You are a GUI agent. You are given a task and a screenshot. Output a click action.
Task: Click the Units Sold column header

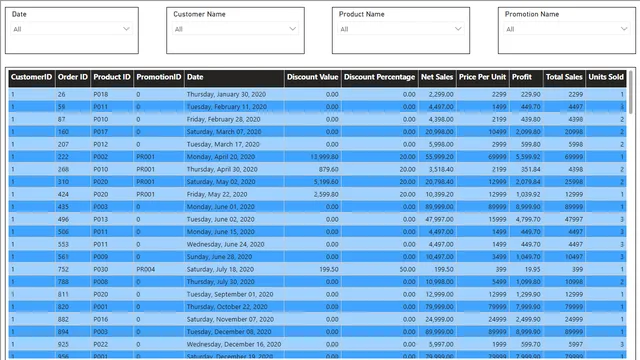click(x=606, y=77)
